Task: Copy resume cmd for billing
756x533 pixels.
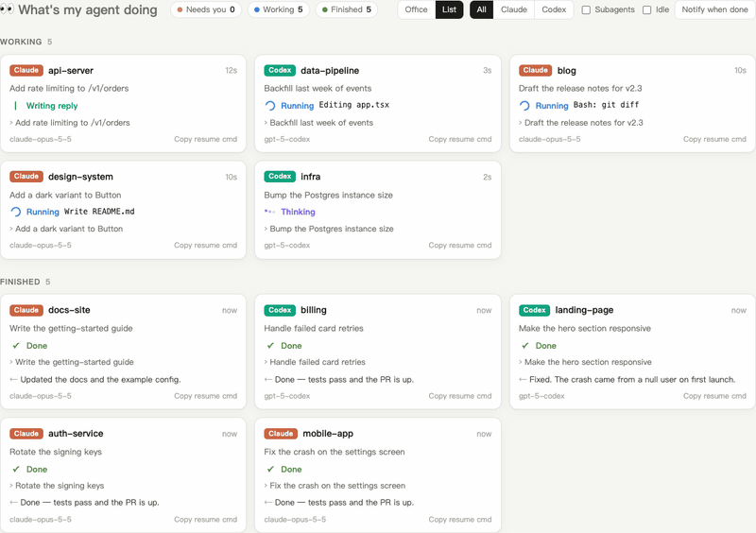Action: pos(460,396)
